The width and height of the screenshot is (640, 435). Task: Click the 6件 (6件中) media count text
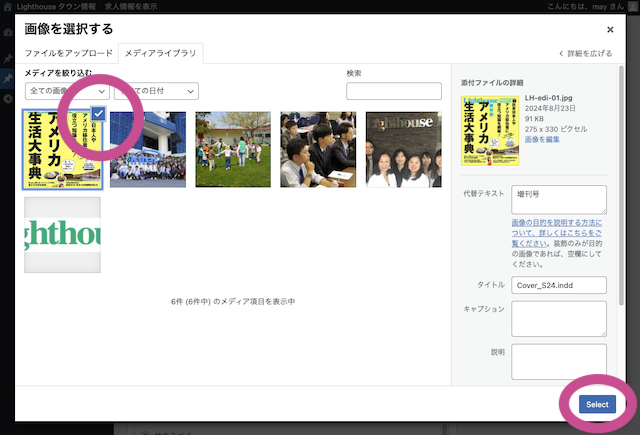233,302
